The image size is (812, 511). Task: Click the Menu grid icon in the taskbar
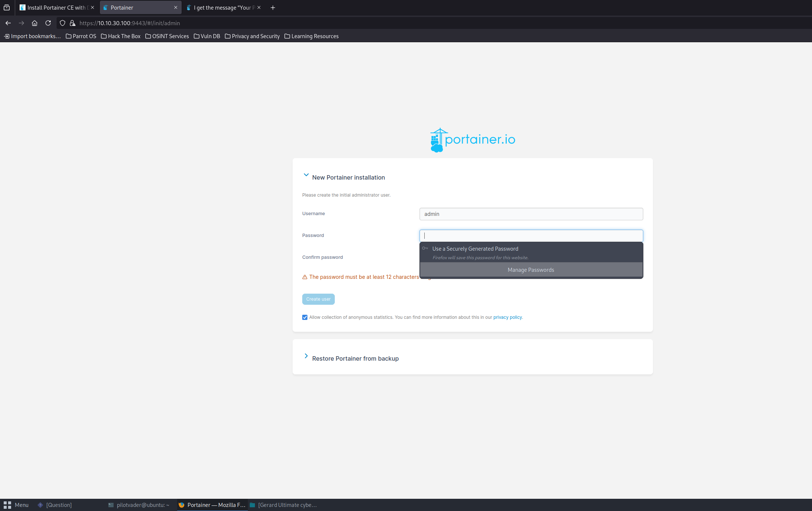pos(7,505)
